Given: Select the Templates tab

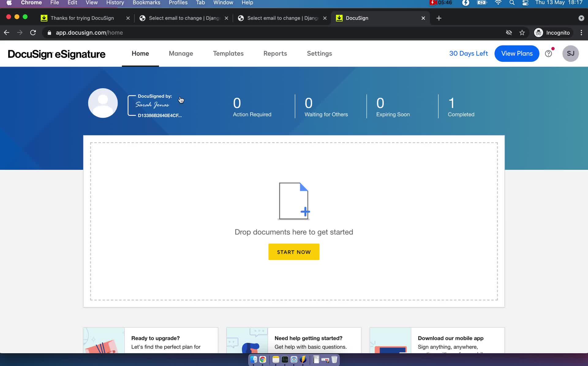Looking at the screenshot, I should coord(228,54).
